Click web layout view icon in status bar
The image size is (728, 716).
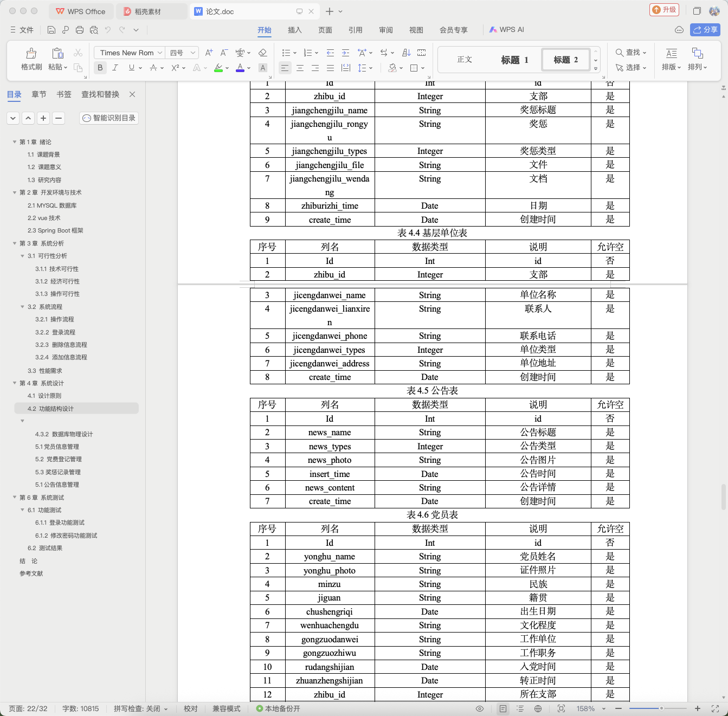(x=538, y=708)
